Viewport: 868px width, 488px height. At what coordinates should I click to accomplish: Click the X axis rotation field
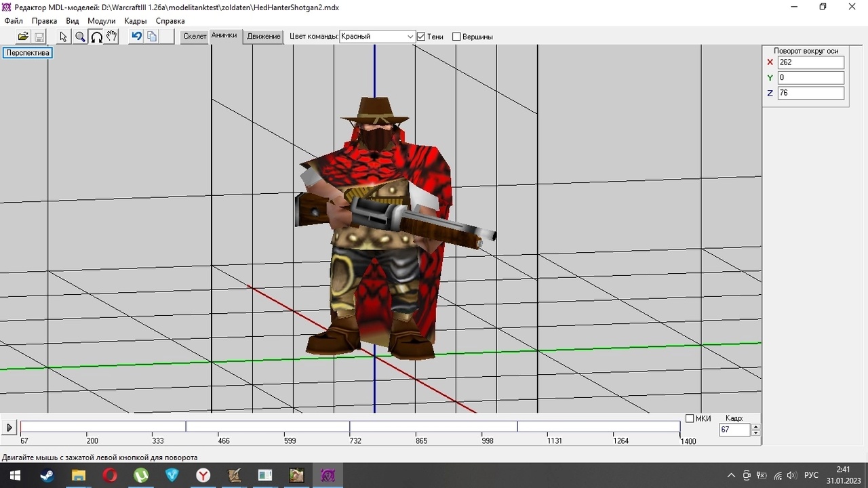pyautogui.click(x=811, y=62)
